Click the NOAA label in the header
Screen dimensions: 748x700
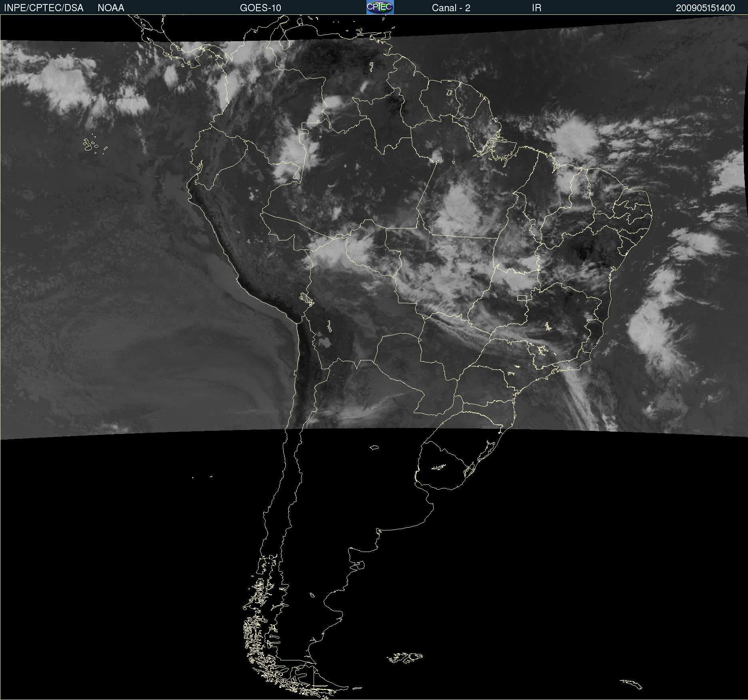(x=111, y=8)
